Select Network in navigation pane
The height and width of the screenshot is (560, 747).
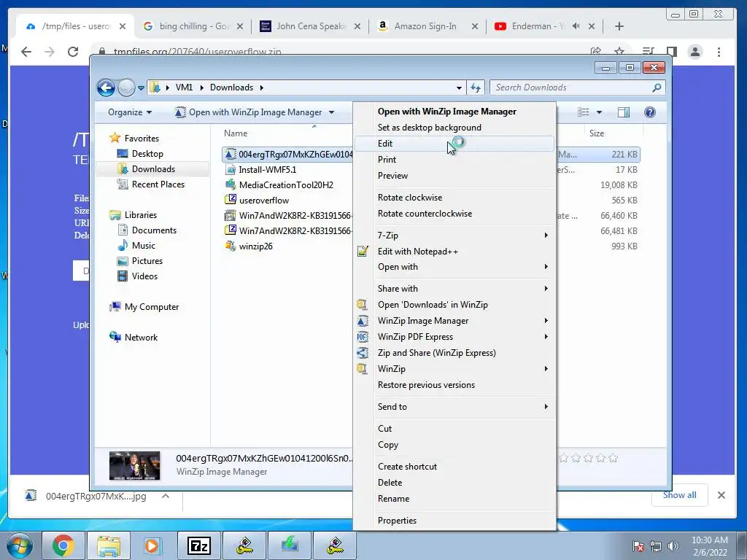(x=141, y=338)
